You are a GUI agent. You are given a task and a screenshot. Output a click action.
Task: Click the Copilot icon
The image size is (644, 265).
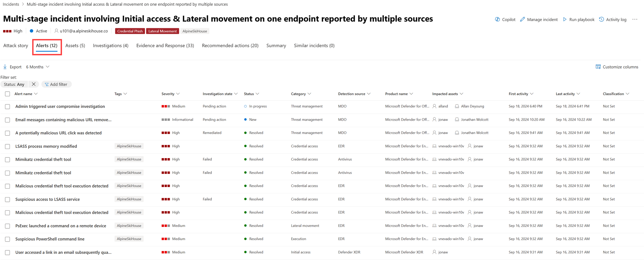point(497,19)
